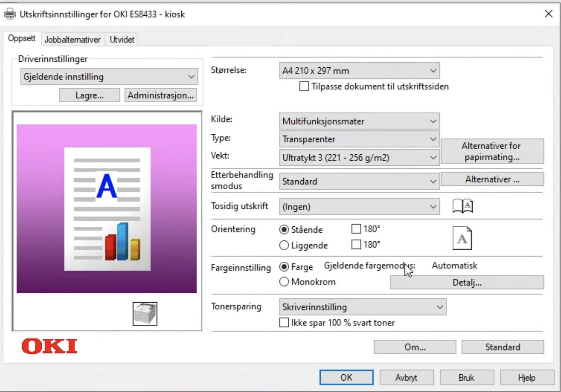Select Farge color setting
This screenshot has width=561, height=392.
284,267
